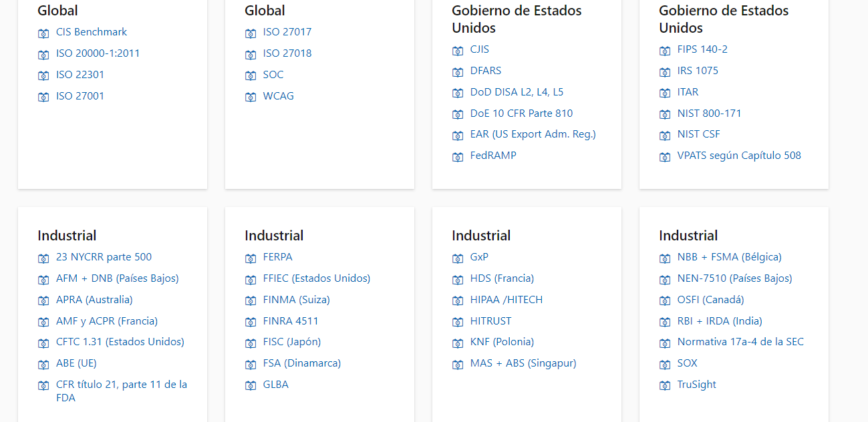Screen dimensions: 868x422
Task: Open CFR título 21, parte 11 link
Action: point(122,391)
